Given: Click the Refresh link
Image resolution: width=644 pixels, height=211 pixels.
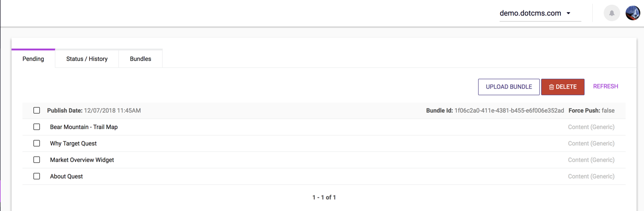Looking at the screenshot, I should tap(605, 87).
